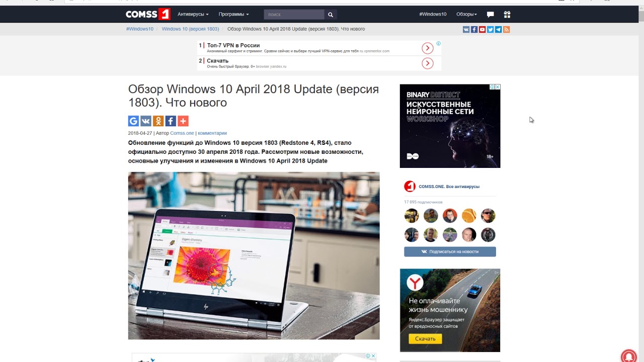Click the COMSS logo in header
This screenshot has width=644, height=362.
click(148, 14)
